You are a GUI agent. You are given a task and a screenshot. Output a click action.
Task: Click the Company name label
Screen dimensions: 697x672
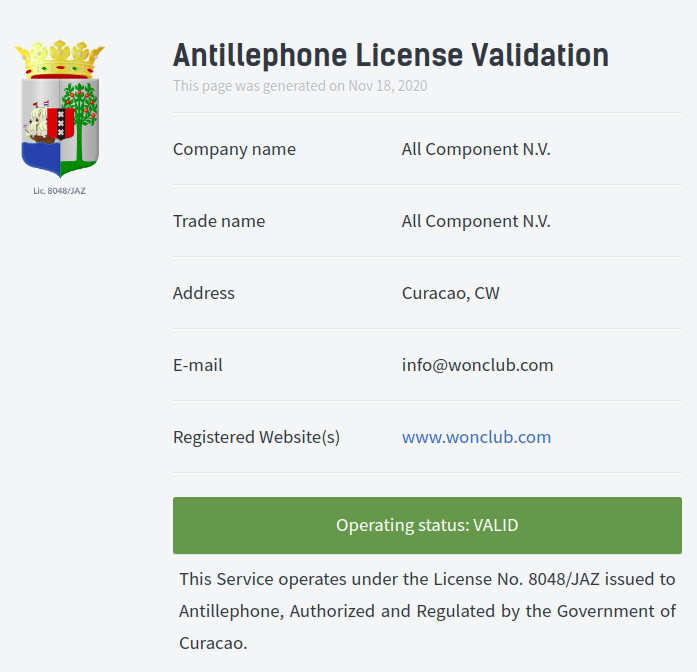(234, 150)
